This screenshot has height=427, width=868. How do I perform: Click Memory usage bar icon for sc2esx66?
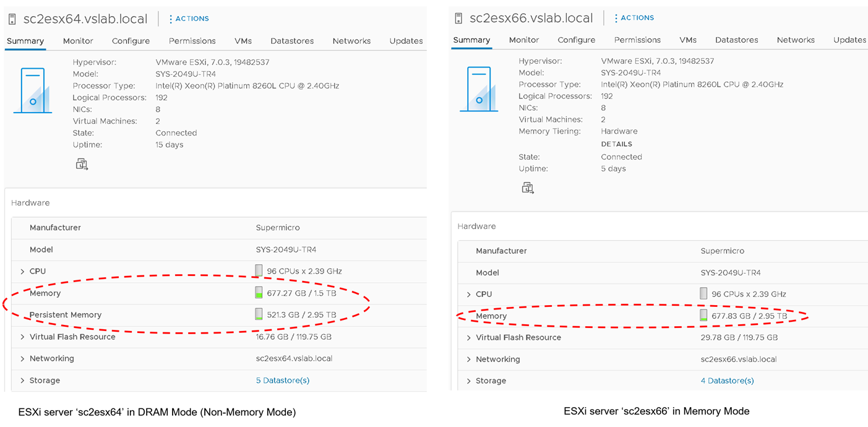(703, 316)
